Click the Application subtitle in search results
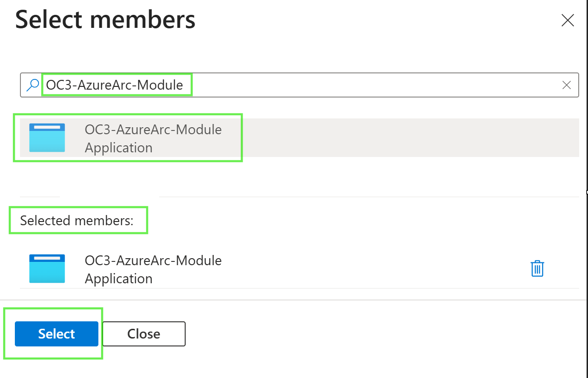 (x=119, y=148)
